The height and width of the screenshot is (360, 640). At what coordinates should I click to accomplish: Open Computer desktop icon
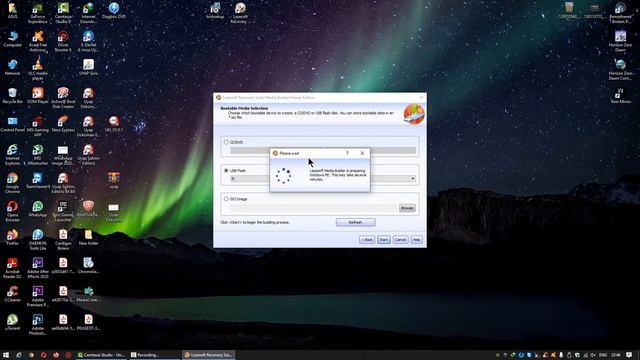[13, 39]
